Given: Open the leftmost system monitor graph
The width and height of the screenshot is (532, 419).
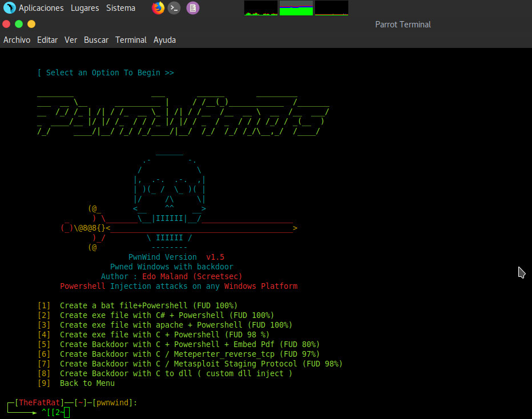Looking at the screenshot, I should (261, 8).
